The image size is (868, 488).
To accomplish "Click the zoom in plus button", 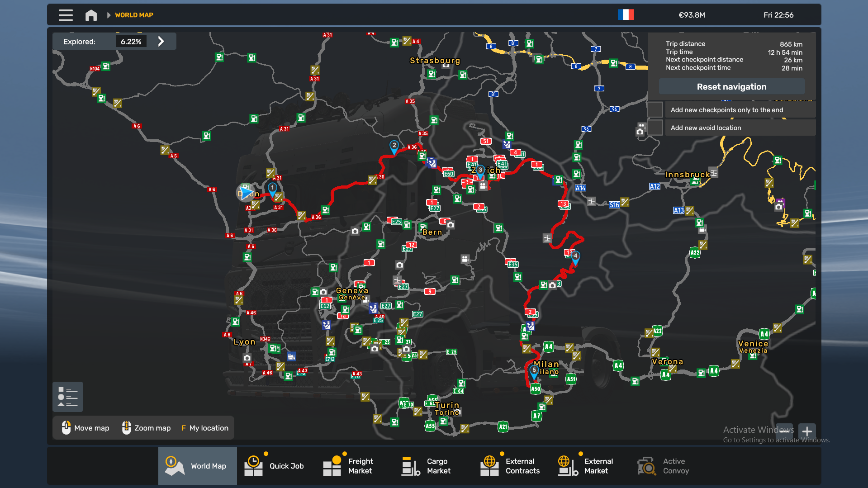I will (x=806, y=431).
